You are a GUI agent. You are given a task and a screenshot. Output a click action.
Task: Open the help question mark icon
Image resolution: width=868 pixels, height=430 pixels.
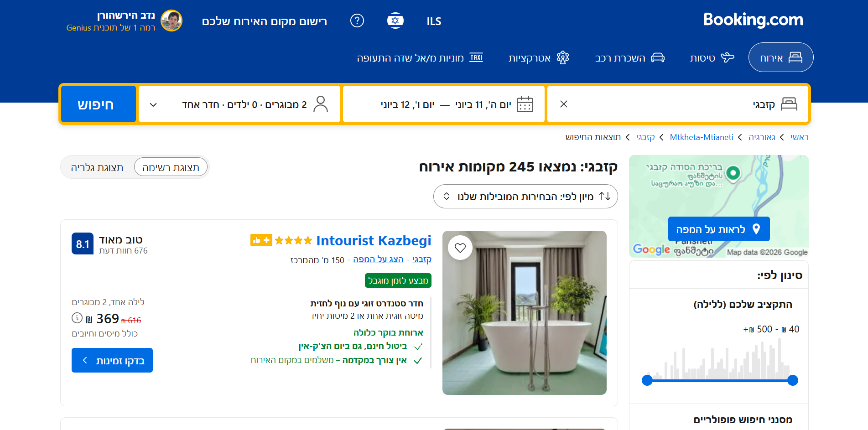click(357, 21)
